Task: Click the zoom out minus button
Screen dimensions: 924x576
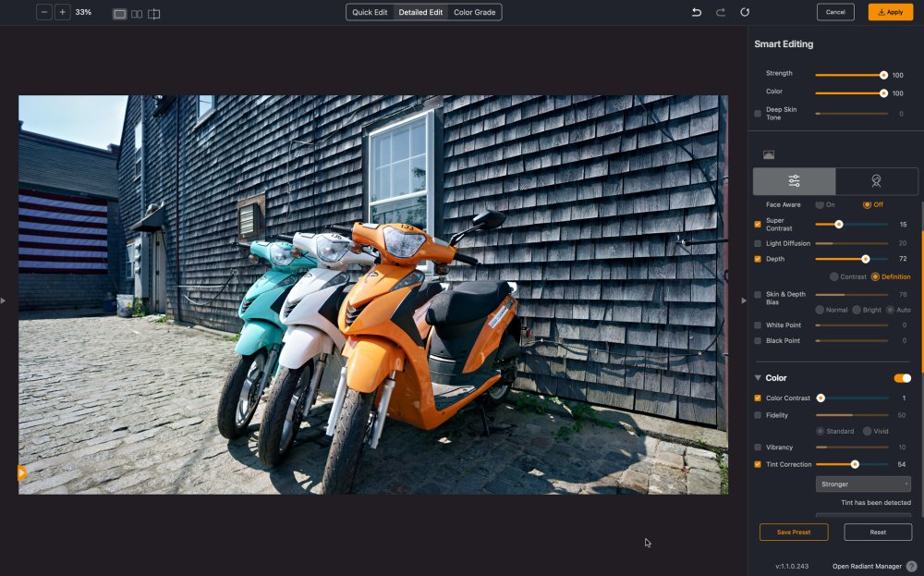Action: click(x=44, y=12)
